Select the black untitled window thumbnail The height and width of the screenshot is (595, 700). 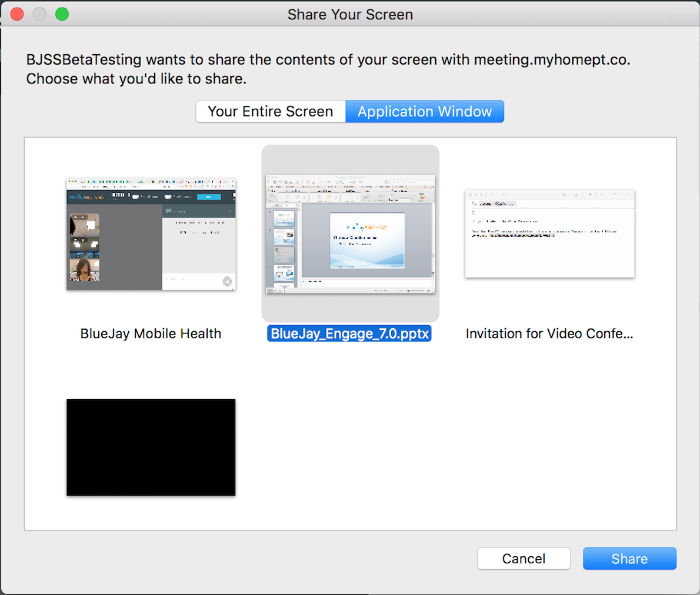click(151, 447)
